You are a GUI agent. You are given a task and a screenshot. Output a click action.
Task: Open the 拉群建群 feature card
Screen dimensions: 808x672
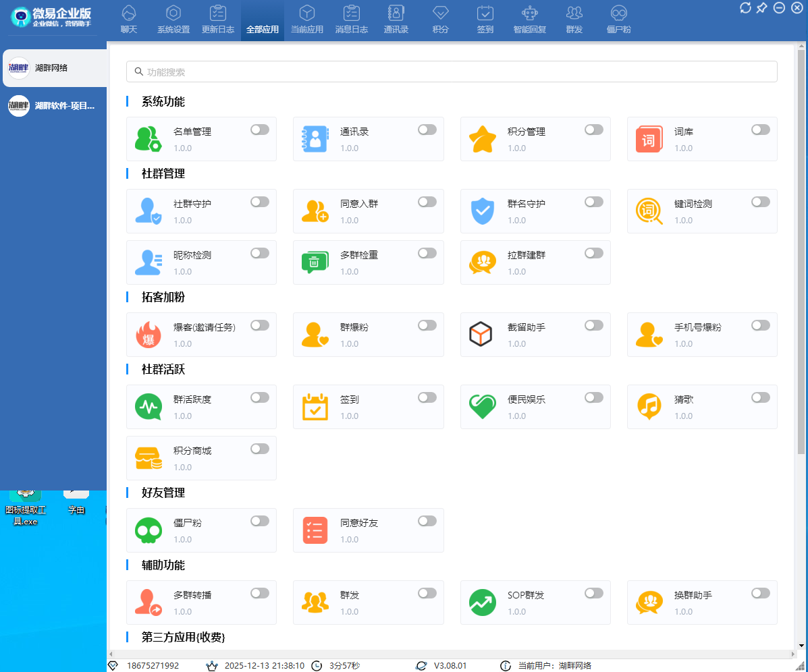(535, 262)
